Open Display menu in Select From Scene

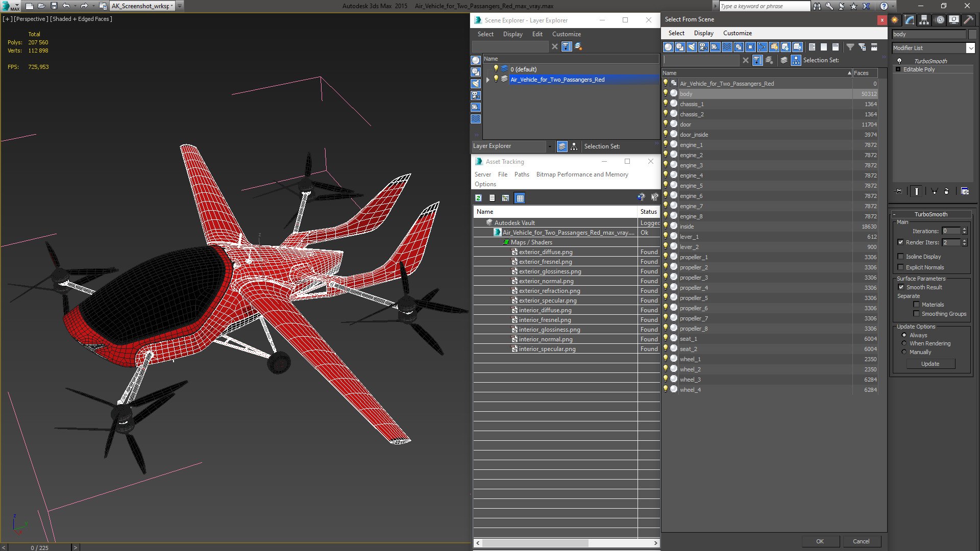pyautogui.click(x=703, y=33)
